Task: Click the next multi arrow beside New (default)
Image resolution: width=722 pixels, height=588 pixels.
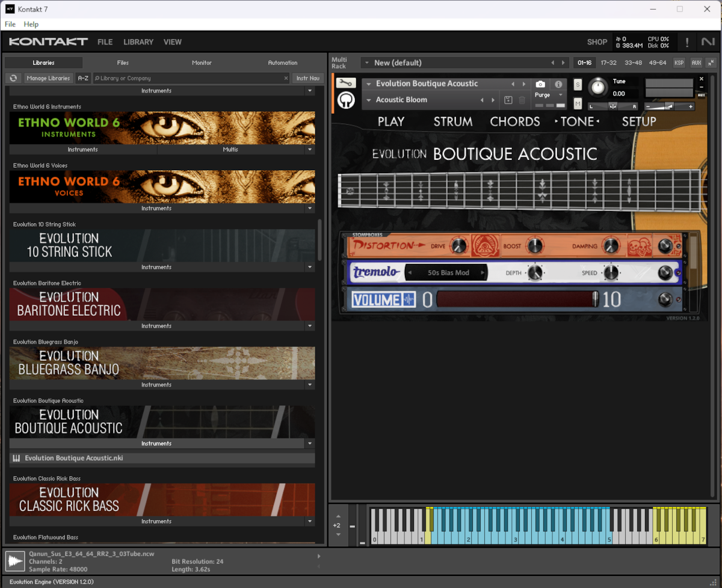Action: [x=563, y=63]
